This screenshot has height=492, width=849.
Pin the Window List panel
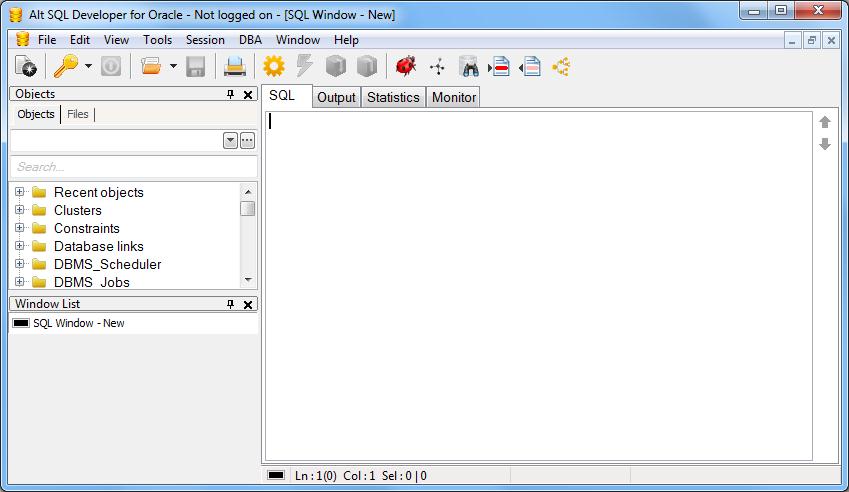[231, 304]
